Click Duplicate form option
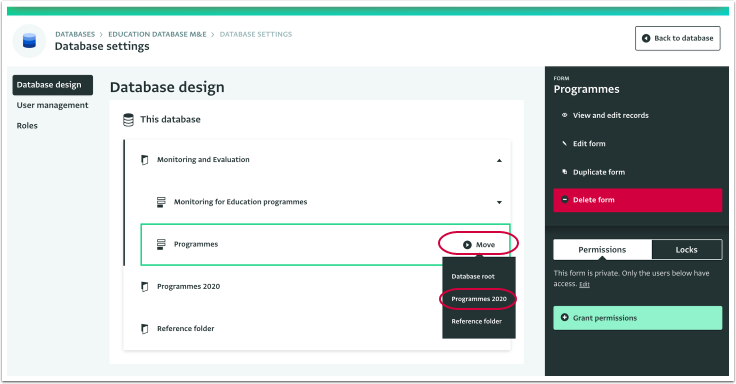This screenshot has height=384, width=736. click(x=598, y=172)
